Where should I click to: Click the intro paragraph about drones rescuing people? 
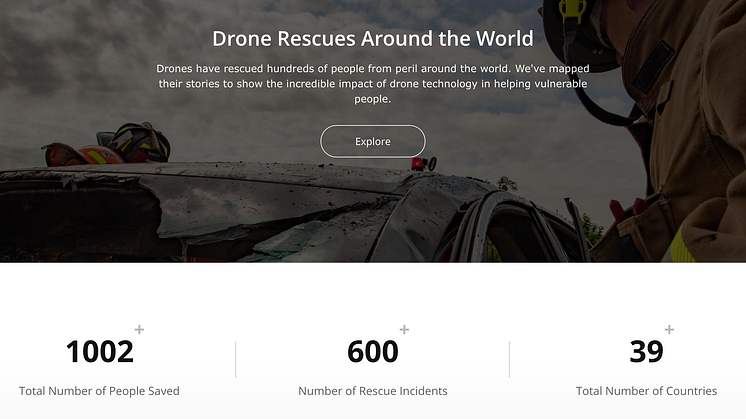[373, 84]
